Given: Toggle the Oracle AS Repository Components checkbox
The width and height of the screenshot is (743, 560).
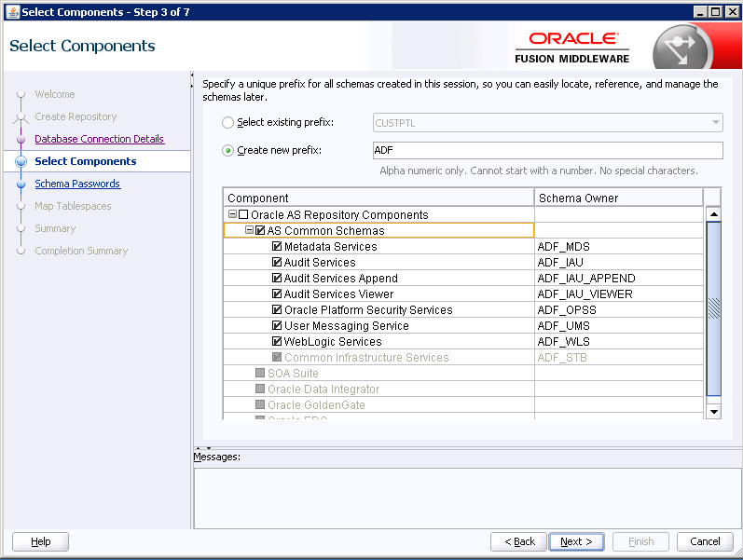Looking at the screenshot, I should 243,214.
